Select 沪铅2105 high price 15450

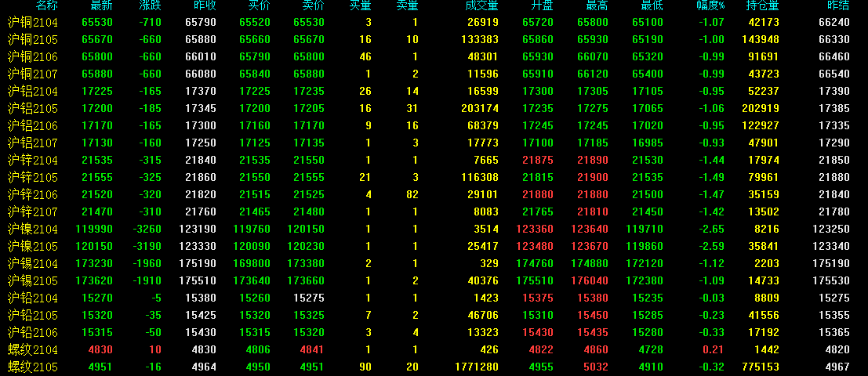(x=592, y=316)
